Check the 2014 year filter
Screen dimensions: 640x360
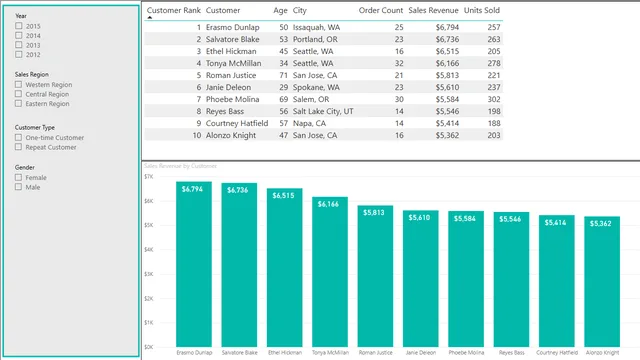tap(19, 36)
